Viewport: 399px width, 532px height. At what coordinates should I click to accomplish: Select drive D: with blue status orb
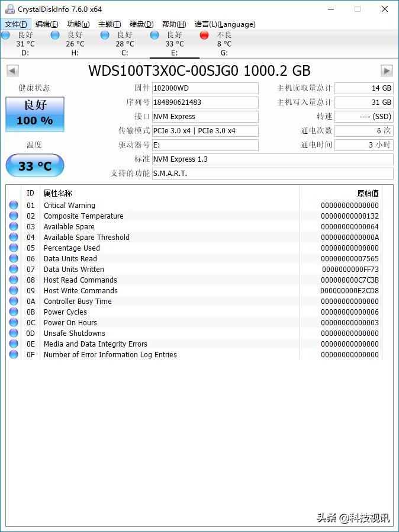point(5,35)
